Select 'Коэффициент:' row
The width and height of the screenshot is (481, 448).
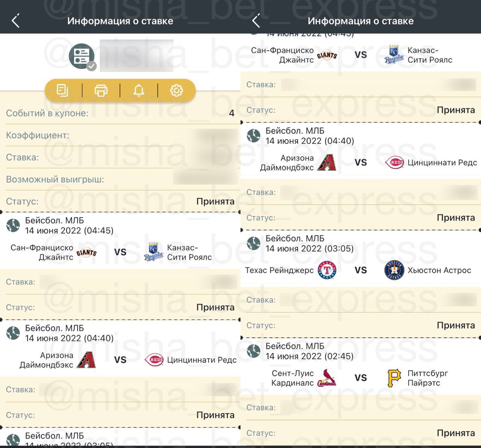(120, 135)
